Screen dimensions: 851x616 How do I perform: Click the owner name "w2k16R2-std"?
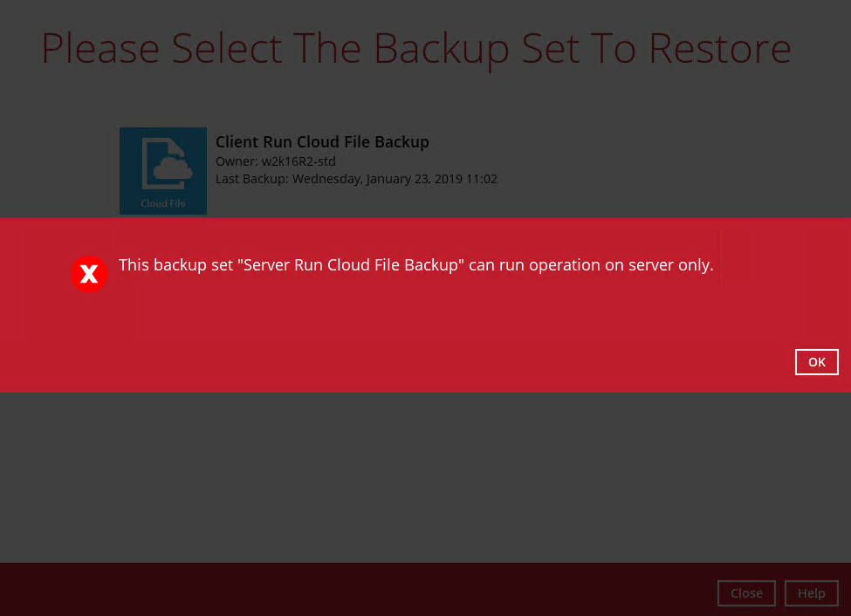click(x=299, y=161)
